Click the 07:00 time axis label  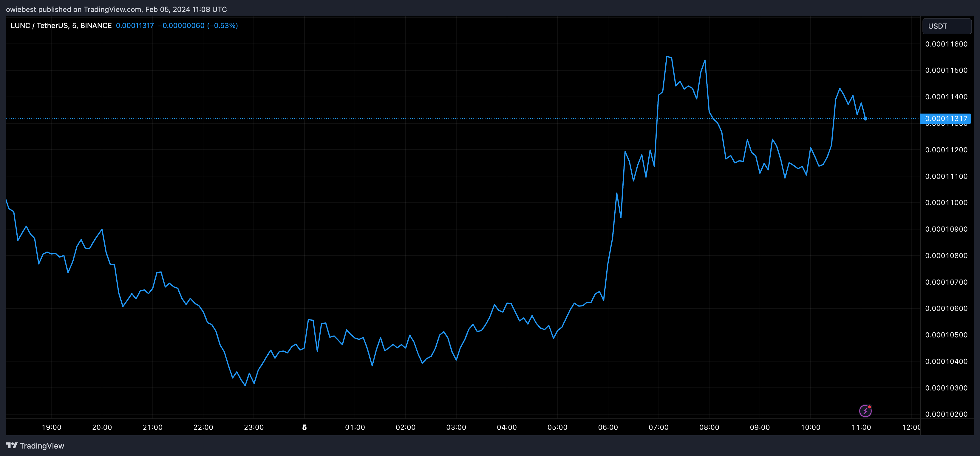pyautogui.click(x=658, y=427)
